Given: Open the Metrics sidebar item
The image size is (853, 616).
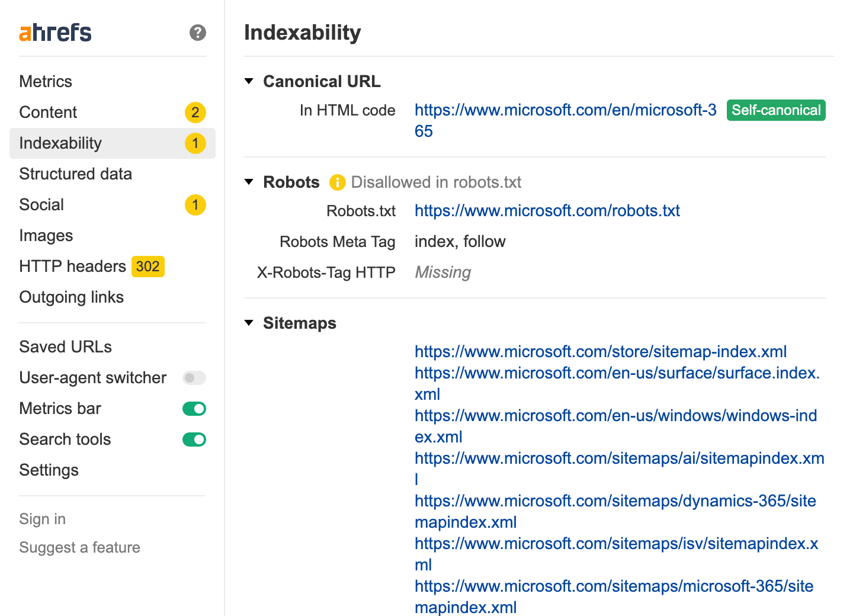Looking at the screenshot, I should [x=113, y=82].
